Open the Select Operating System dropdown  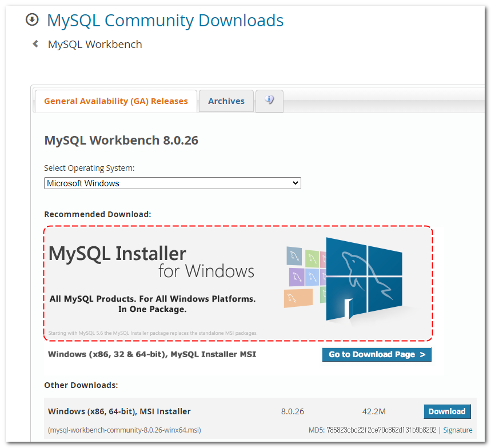pyautogui.click(x=173, y=183)
